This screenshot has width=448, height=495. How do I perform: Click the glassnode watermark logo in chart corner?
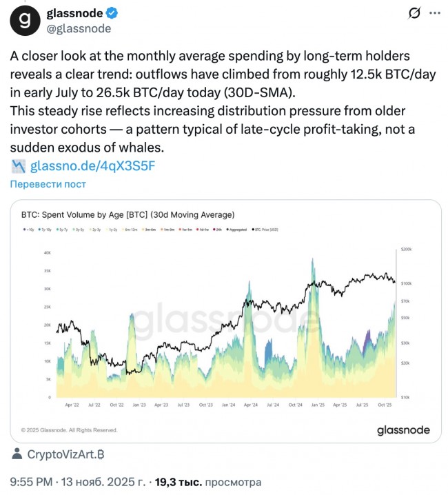tap(403, 430)
